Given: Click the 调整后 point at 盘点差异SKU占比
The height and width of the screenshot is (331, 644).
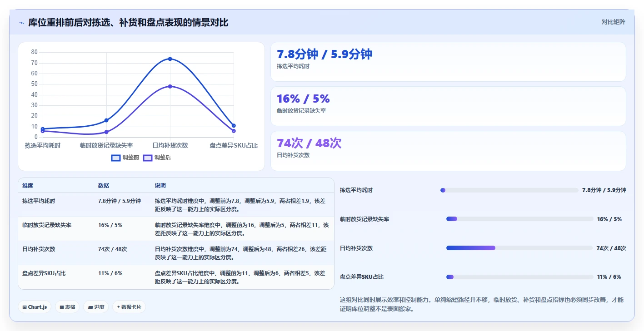Looking at the screenshot, I should pyautogui.click(x=234, y=131).
